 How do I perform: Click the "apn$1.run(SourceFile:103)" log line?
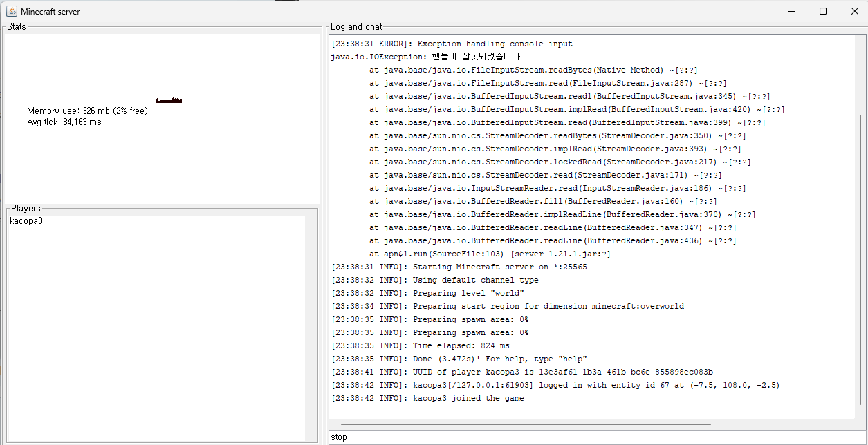click(x=490, y=254)
